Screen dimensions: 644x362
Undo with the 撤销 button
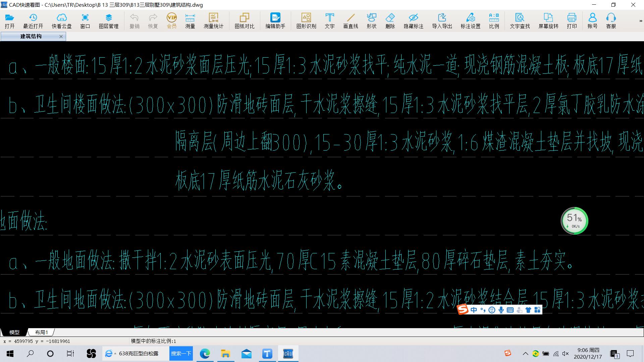[x=135, y=21]
